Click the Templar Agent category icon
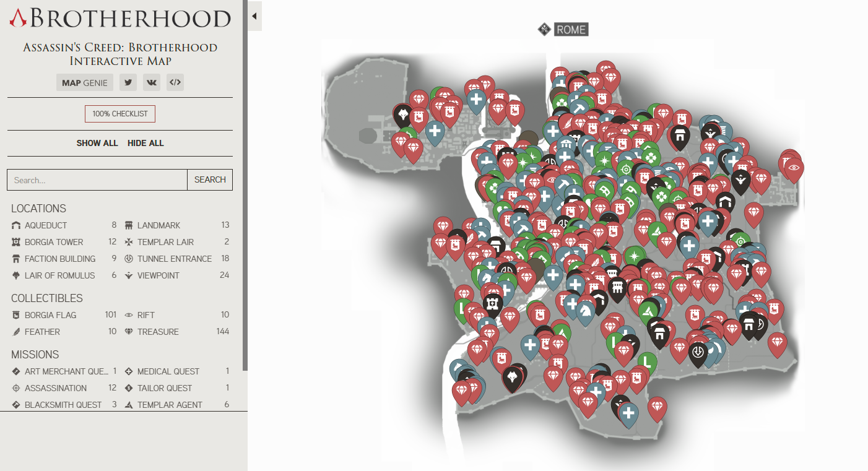 tap(129, 405)
